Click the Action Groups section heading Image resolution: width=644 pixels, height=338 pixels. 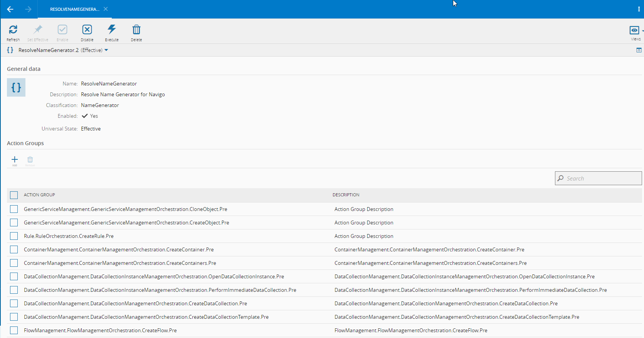pyautogui.click(x=25, y=143)
